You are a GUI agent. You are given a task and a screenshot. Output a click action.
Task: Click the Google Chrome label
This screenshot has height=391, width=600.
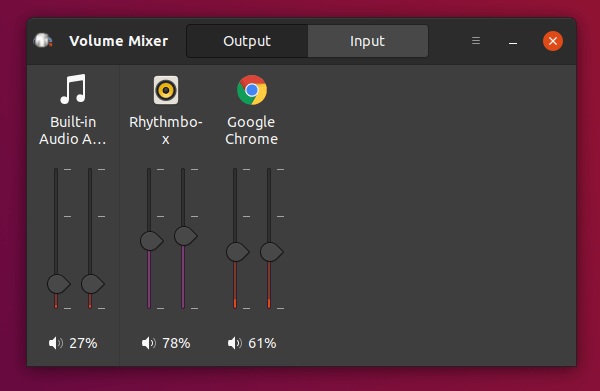[251, 130]
